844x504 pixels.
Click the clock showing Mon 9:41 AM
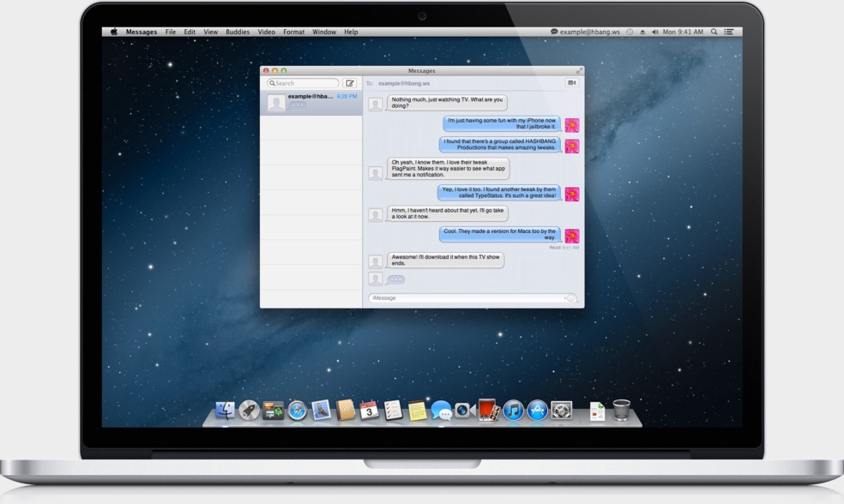pos(683,32)
